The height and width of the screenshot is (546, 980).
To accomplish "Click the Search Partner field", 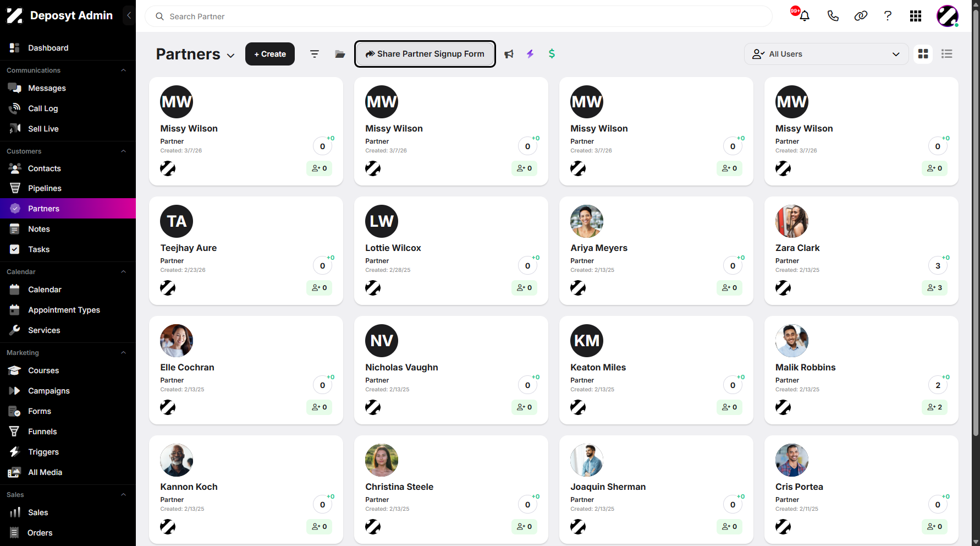I will click(x=459, y=17).
